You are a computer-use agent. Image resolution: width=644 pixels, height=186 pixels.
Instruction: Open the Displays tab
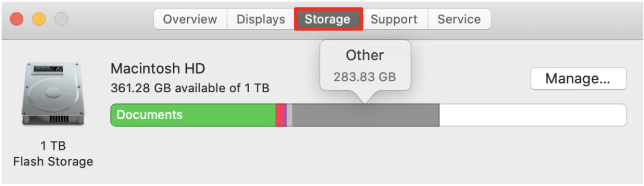[x=261, y=19]
